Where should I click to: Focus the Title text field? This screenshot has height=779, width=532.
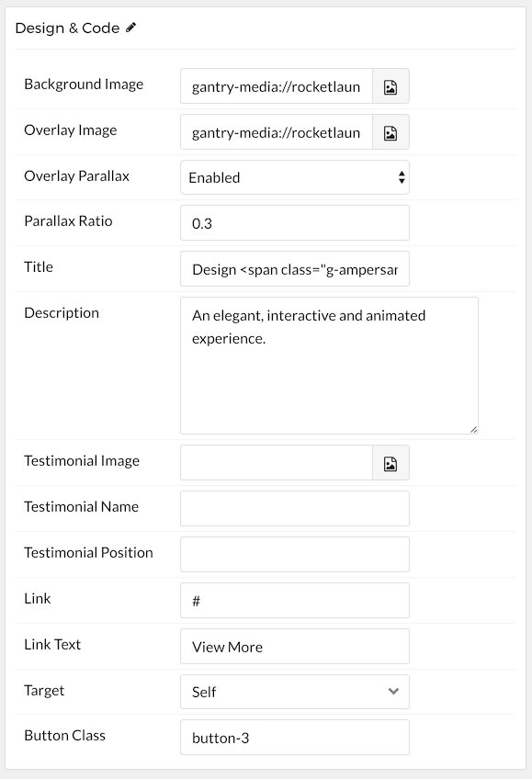(x=295, y=269)
